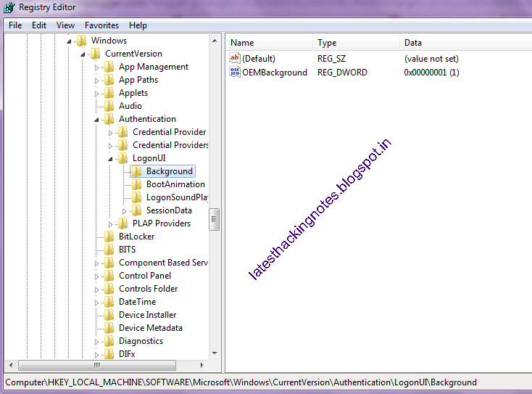Collapse the Windows key
This screenshot has width=532, height=394.
[69, 41]
